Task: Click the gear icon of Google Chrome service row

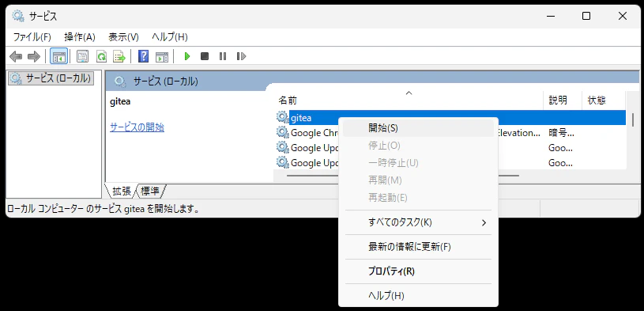Action: coord(283,132)
